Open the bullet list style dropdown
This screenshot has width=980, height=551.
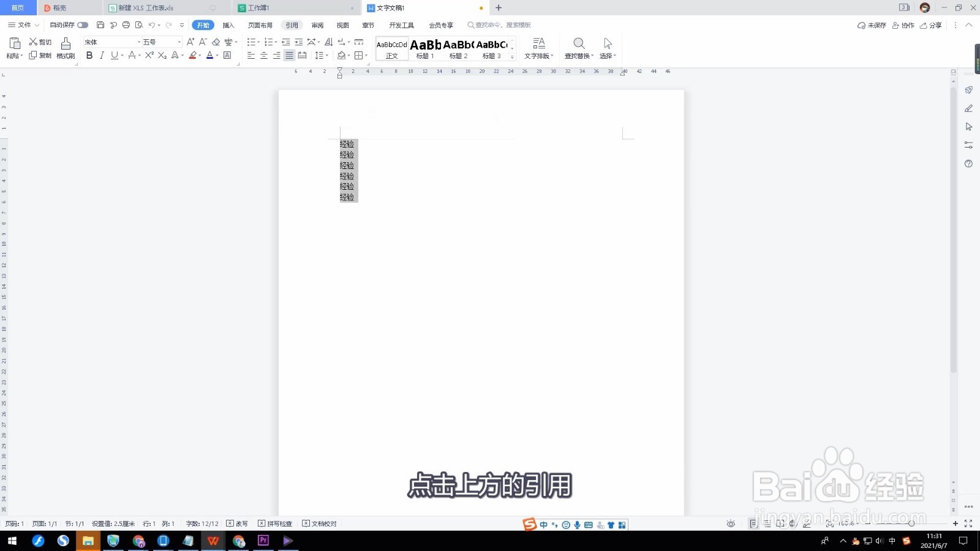pos(258,43)
